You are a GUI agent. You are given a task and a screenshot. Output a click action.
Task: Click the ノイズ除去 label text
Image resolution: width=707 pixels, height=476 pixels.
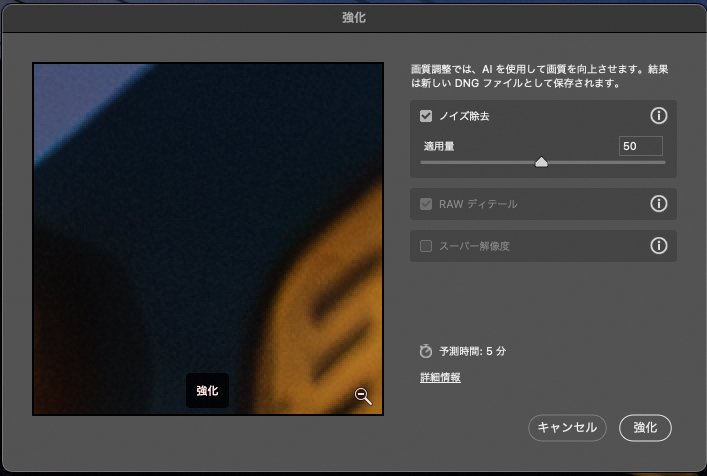(464, 116)
